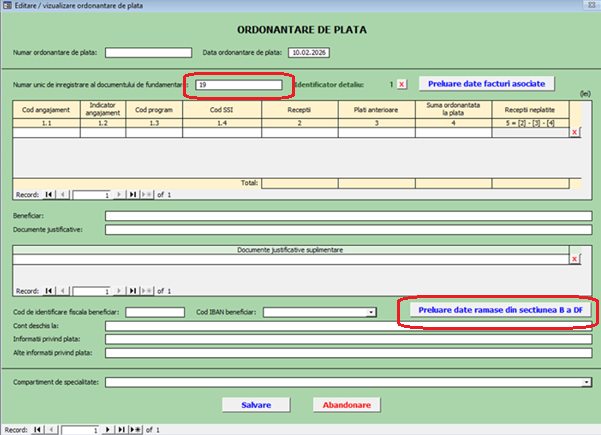Click record number box in engagement table navigator
The height and width of the screenshot is (435, 601).
pyautogui.click(x=92, y=195)
